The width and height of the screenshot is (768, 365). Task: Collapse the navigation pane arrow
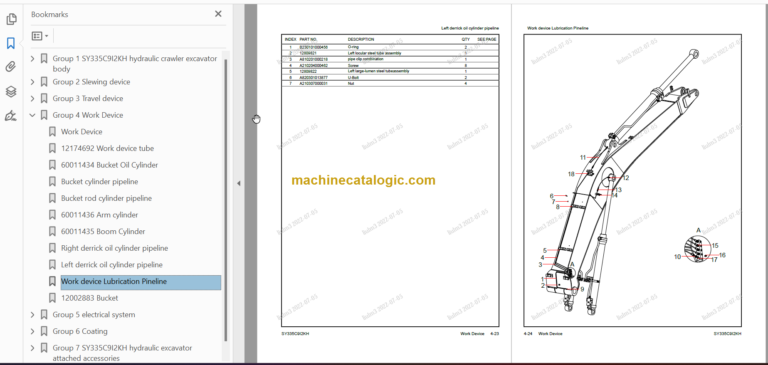[x=239, y=183]
